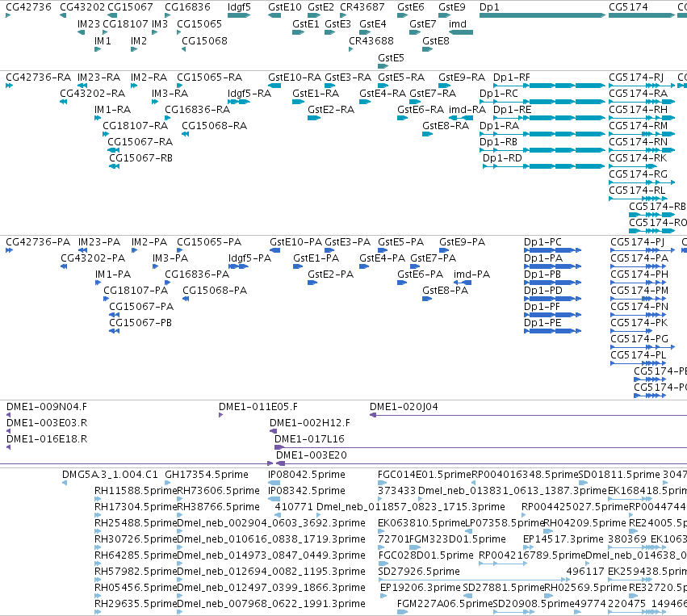Select the Idgf5-RA transcript label

point(249,94)
